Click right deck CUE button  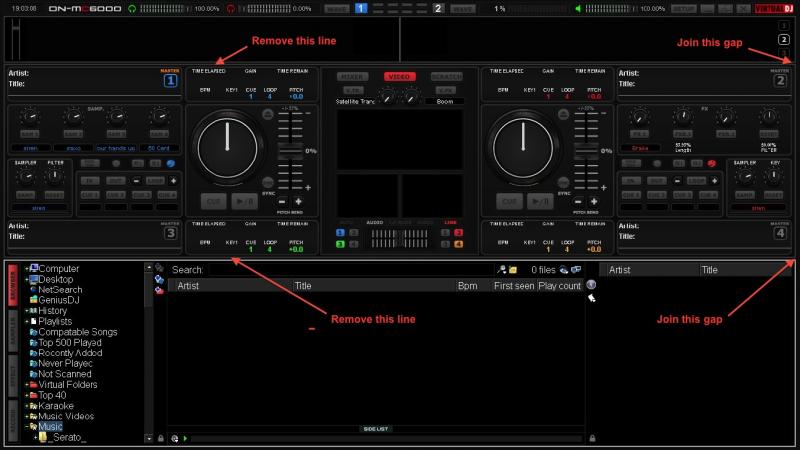coord(509,201)
